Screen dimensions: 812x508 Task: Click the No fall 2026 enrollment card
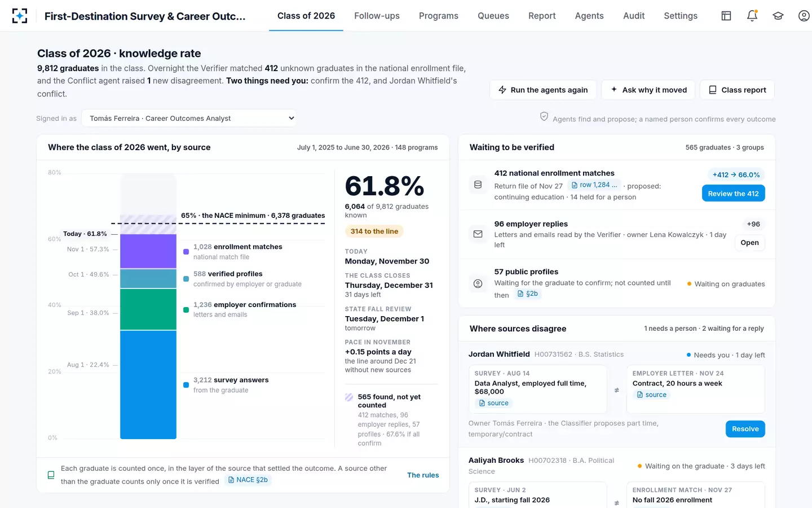pyautogui.click(x=696, y=495)
